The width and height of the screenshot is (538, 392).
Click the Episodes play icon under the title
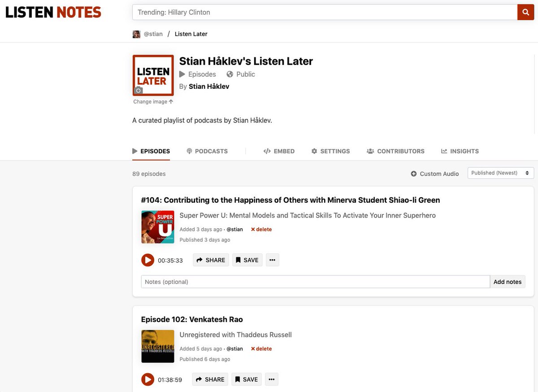[x=182, y=74]
